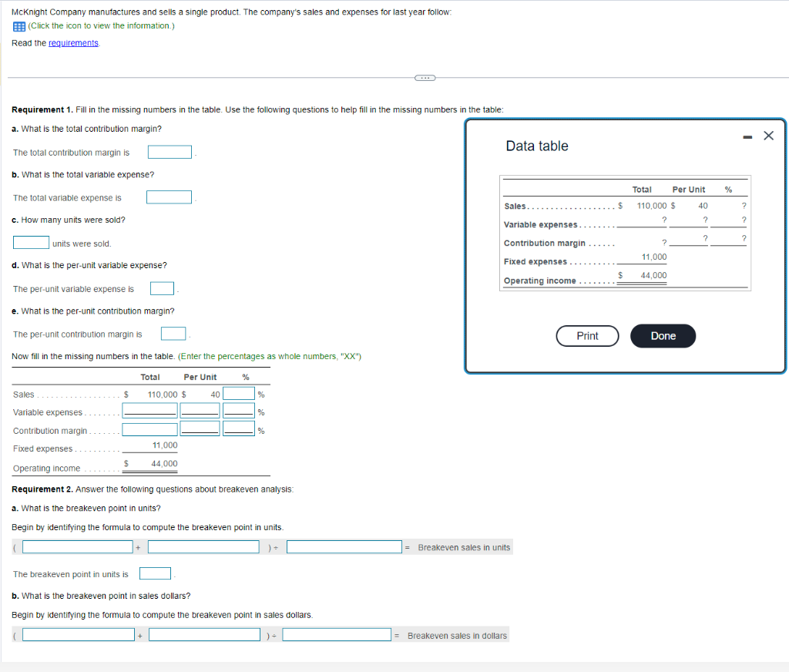Select the Variable expenses Total input box
The image size is (789, 672).
pos(150,411)
